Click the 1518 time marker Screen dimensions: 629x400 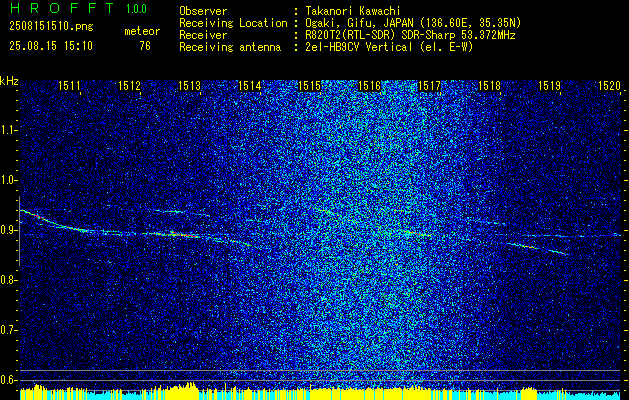click(489, 85)
